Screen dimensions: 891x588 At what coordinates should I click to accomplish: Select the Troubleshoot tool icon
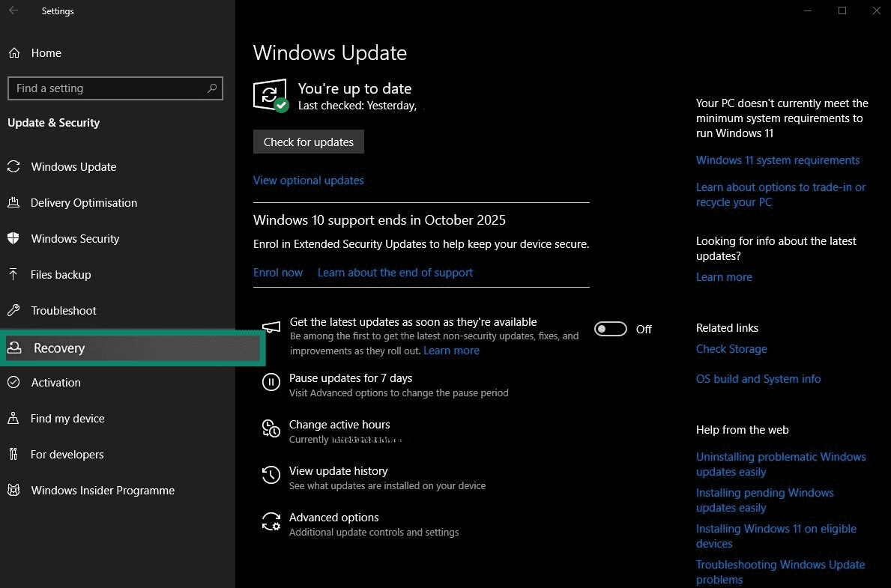(x=14, y=310)
